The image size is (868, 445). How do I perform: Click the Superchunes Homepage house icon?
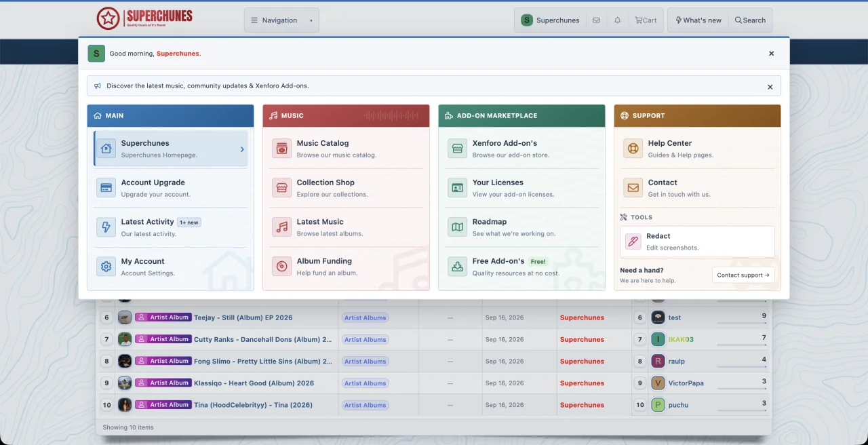click(x=106, y=149)
